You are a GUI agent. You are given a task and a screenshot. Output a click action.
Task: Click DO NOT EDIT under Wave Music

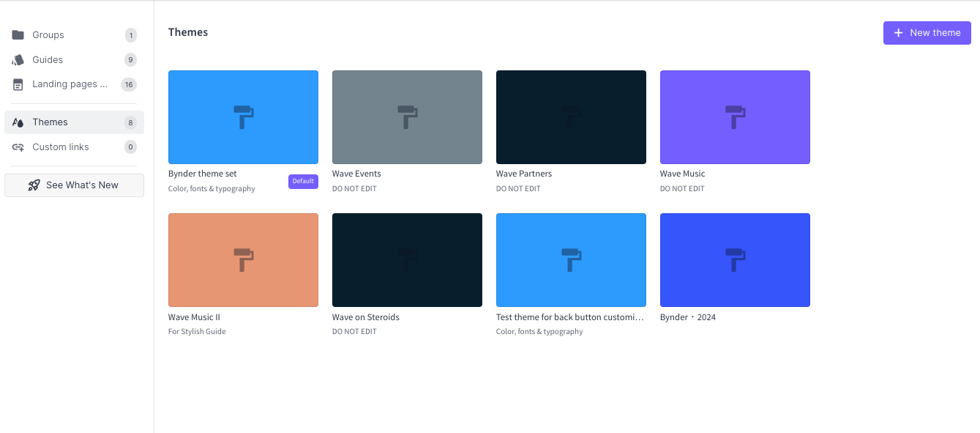click(x=682, y=188)
